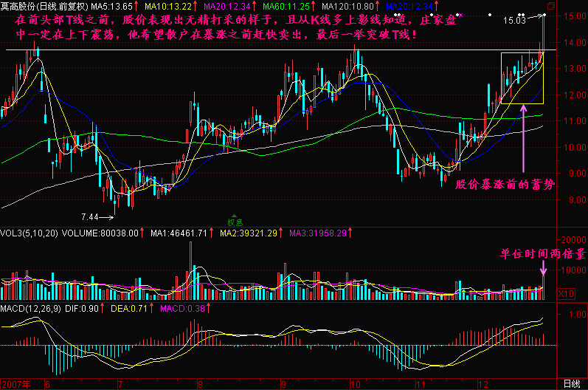This screenshot has width=588, height=390.
Task: Switch period via the 日线 label
Action: [x=571, y=384]
